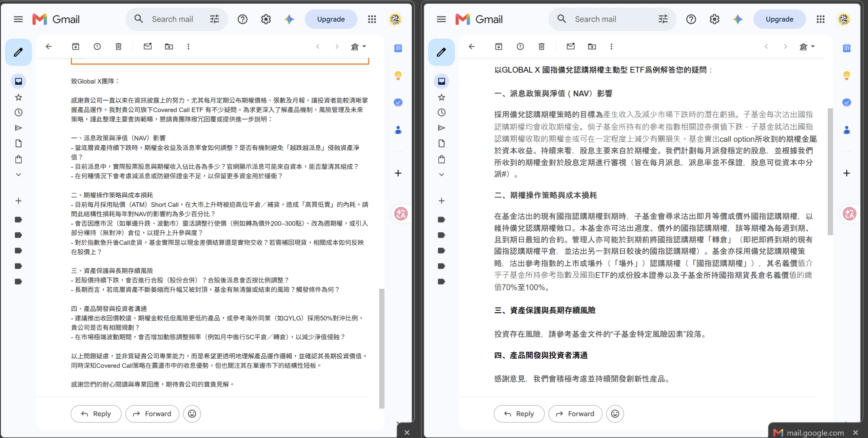Add emoji reaction in right window
This screenshot has height=438, width=868.
615,414
